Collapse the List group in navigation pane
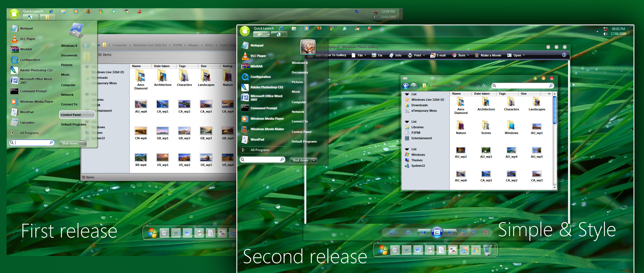 click(407, 94)
